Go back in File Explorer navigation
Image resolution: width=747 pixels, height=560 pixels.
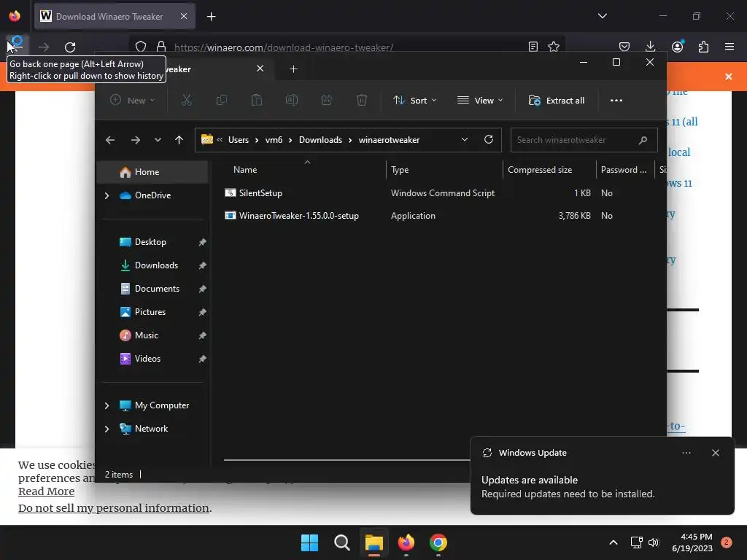(x=110, y=140)
